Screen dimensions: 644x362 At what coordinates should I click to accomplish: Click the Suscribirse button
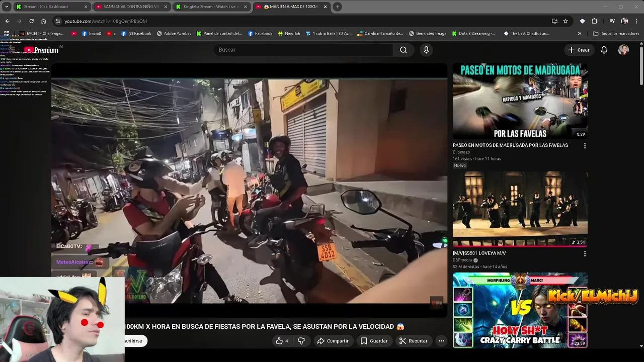point(135,341)
